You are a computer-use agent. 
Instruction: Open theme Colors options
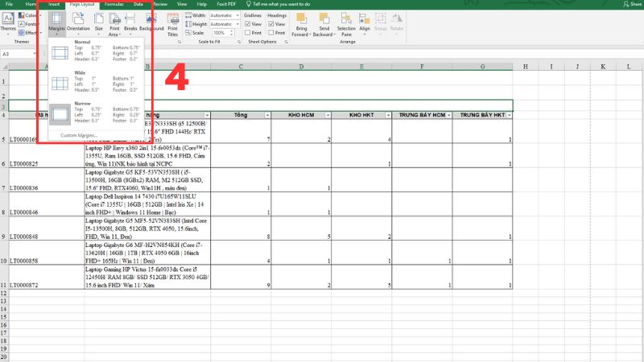30,15
